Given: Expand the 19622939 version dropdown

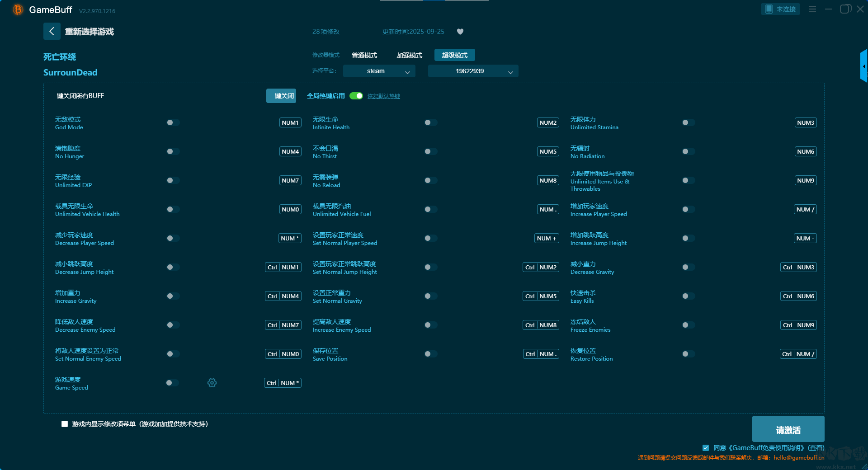Looking at the screenshot, I should click(473, 71).
